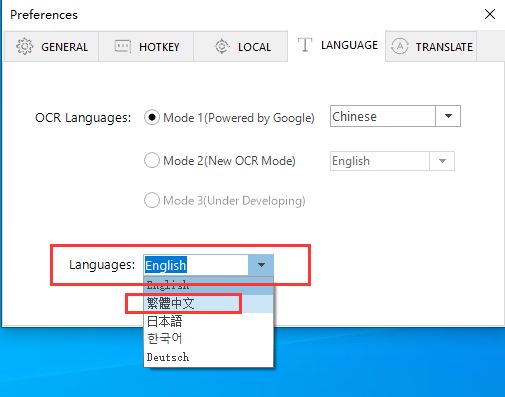
Task: Choose 繁體中文 from the language list
Action: (208, 303)
